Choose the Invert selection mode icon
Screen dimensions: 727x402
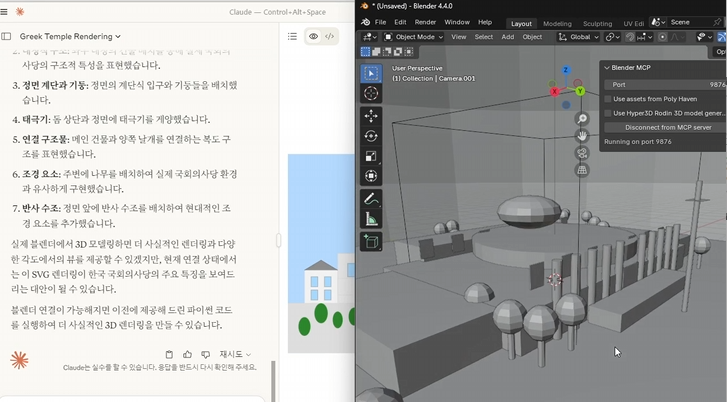tap(398, 51)
